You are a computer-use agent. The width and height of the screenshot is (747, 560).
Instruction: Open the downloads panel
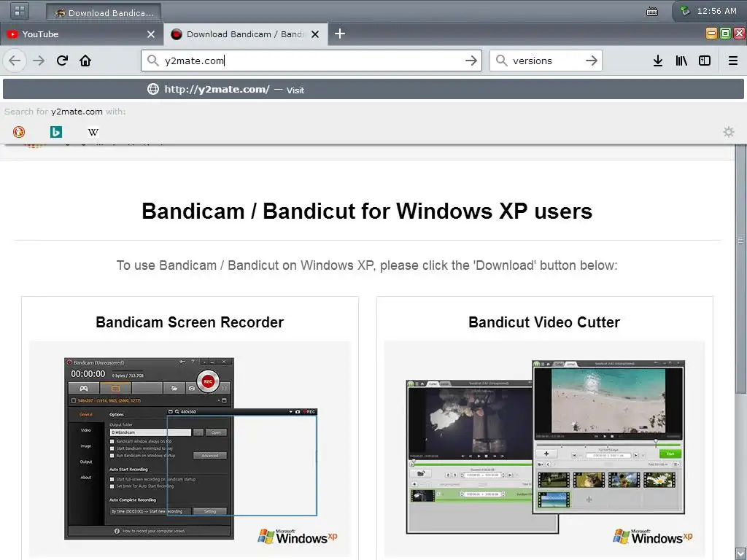point(658,61)
